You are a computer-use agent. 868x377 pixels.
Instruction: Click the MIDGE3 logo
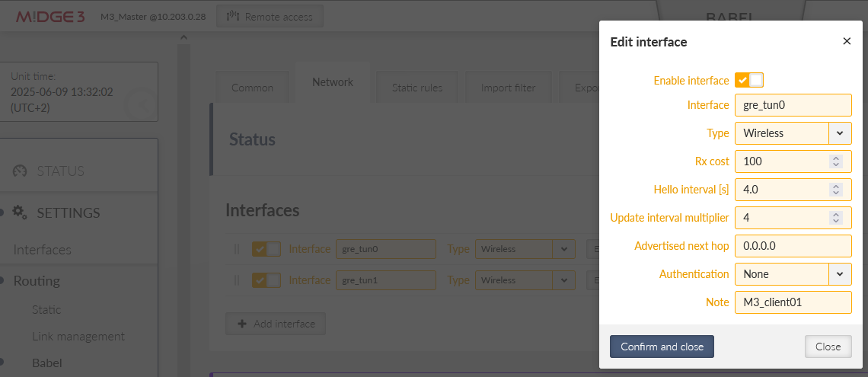click(x=50, y=17)
